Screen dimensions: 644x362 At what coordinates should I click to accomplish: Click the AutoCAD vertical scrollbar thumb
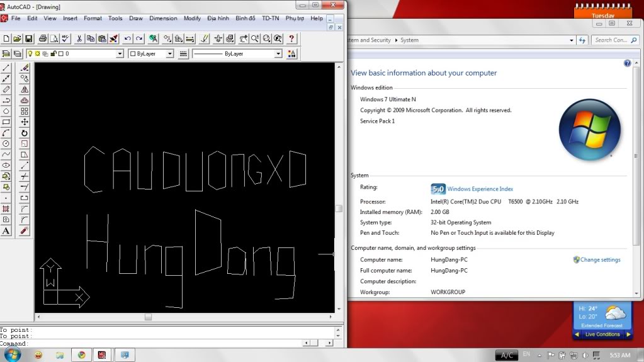339,208
